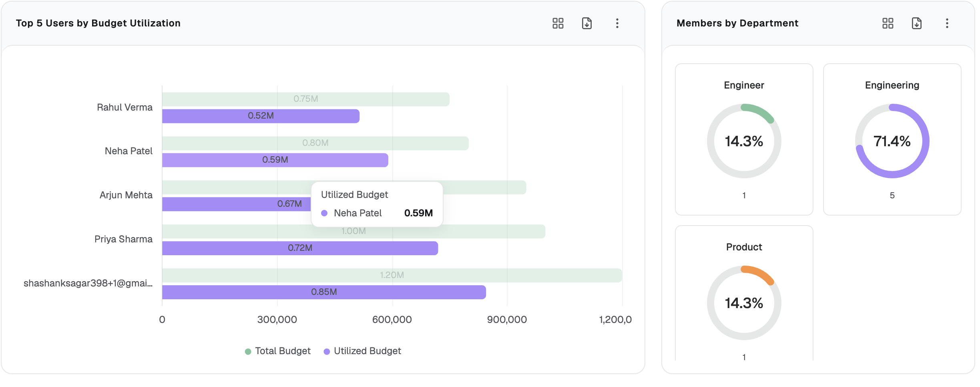Image resolution: width=980 pixels, height=387 pixels.
Task: Click Neha Patel's 0.59M utilized bar
Action: point(275,160)
